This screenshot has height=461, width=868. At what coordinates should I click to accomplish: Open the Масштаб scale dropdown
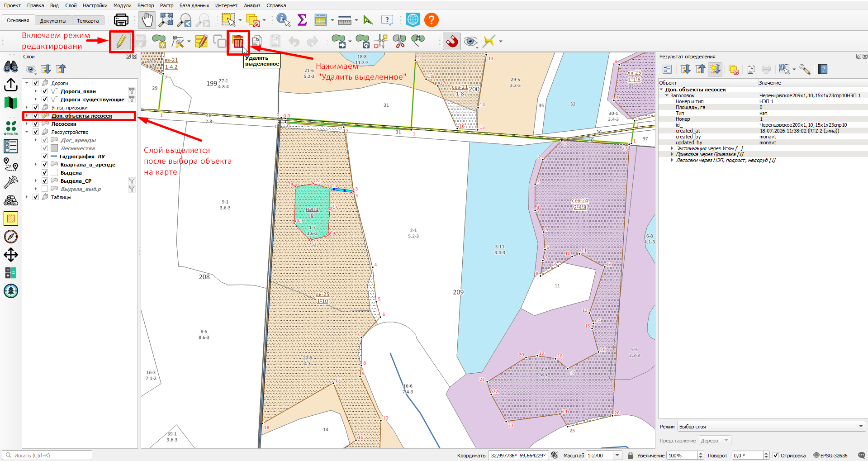[x=617, y=456]
